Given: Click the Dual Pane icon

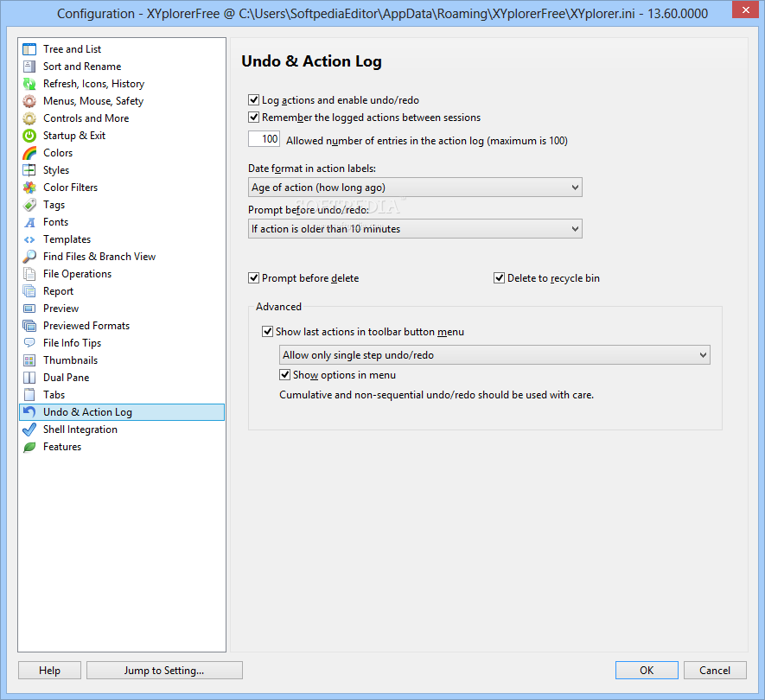Looking at the screenshot, I should tap(29, 378).
